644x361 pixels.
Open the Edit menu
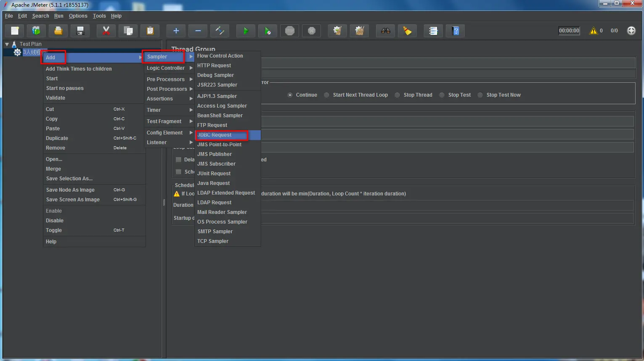pos(22,16)
